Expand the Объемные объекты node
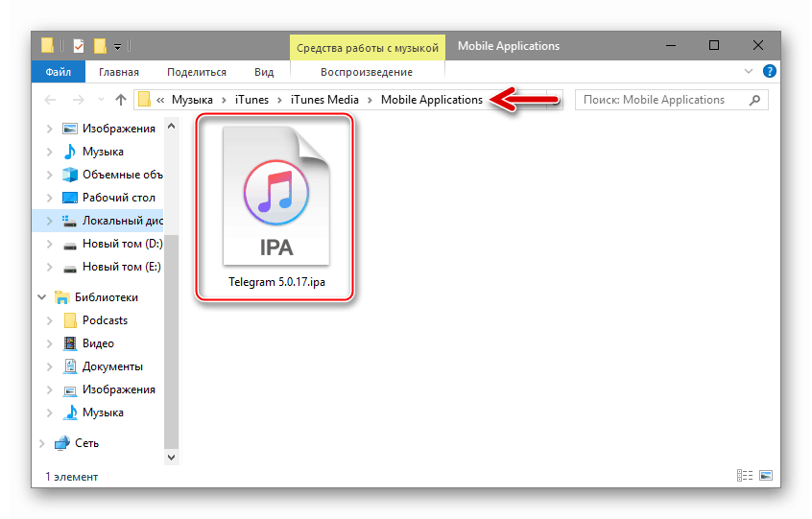 click(x=49, y=175)
